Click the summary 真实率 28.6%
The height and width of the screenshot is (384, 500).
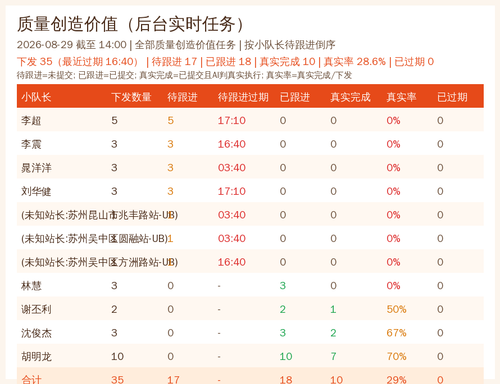click(x=355, y=61)
